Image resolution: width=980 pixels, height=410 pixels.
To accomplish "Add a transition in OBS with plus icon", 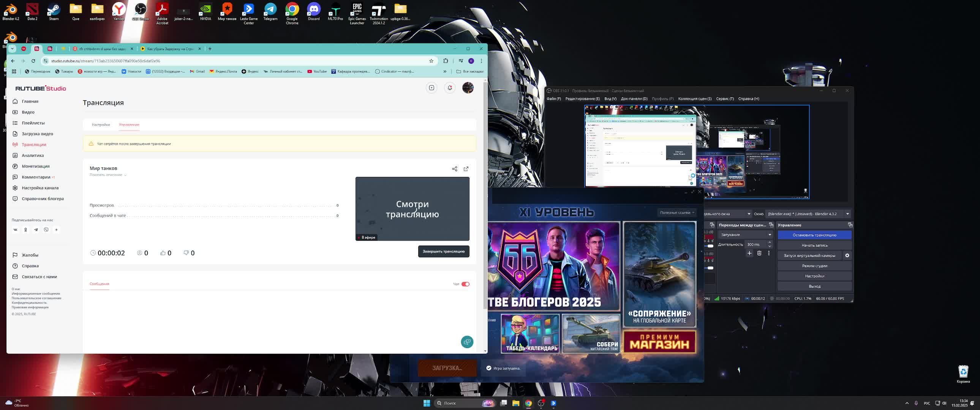I will click(749, 253).
